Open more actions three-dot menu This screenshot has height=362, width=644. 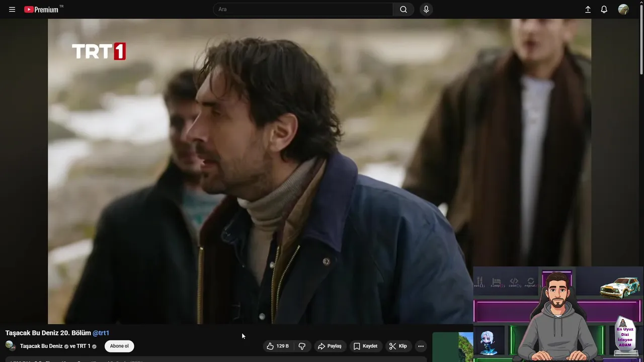pos(421,346)
